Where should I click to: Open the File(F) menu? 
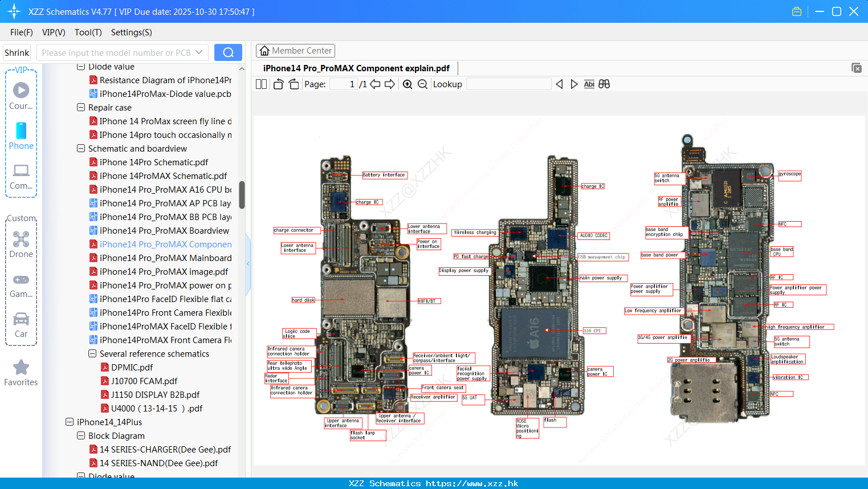point(22,32)
